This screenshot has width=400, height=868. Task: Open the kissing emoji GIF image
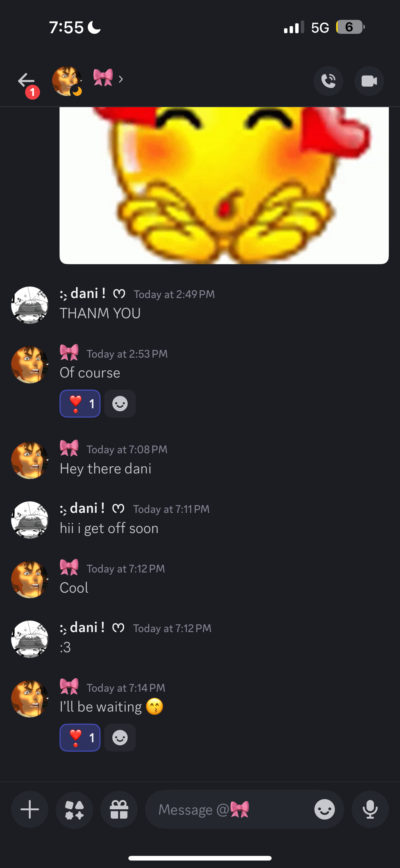224,186
